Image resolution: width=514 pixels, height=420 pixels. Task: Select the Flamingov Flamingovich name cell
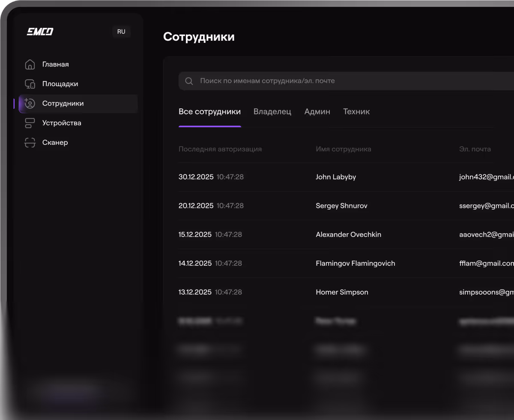(356, 263)
